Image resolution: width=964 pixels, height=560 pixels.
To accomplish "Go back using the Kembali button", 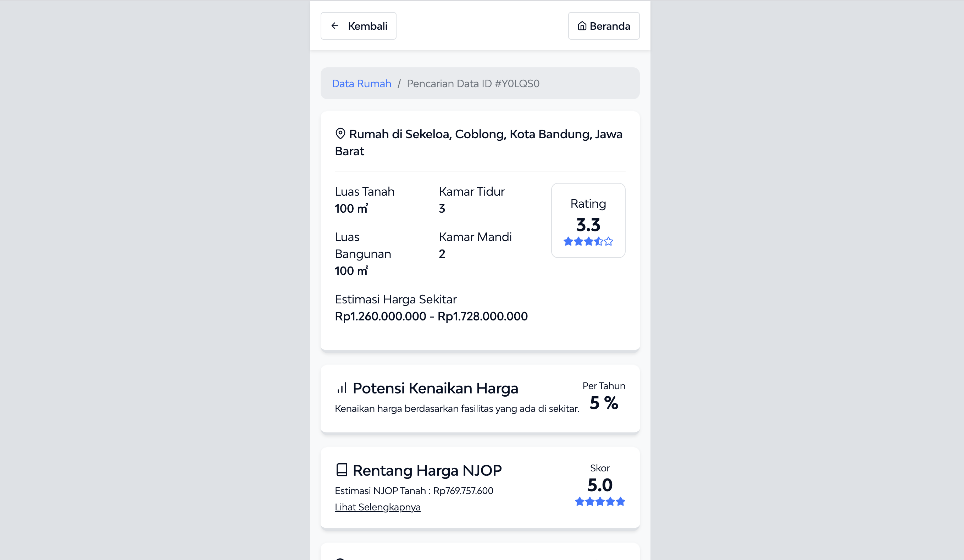I will [x=359, y=26].
